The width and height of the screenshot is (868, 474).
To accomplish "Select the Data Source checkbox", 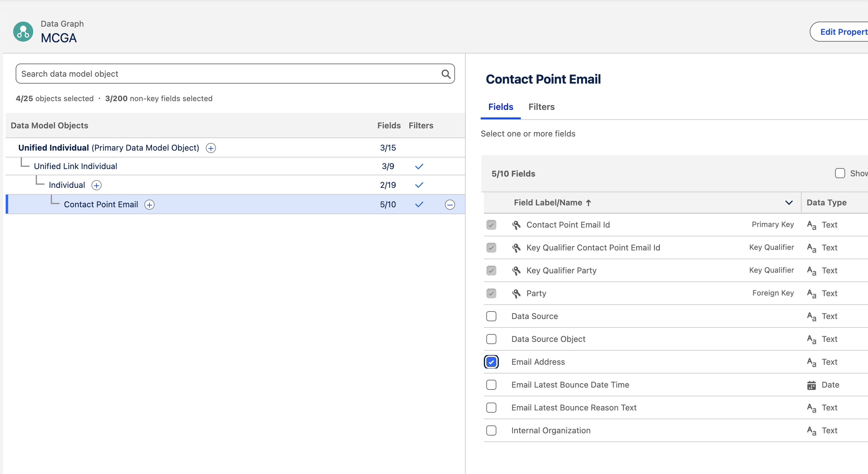I will [491, 316].
